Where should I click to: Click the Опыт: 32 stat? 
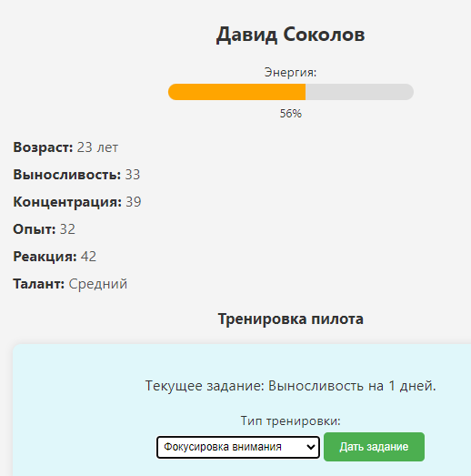(44, 229)
